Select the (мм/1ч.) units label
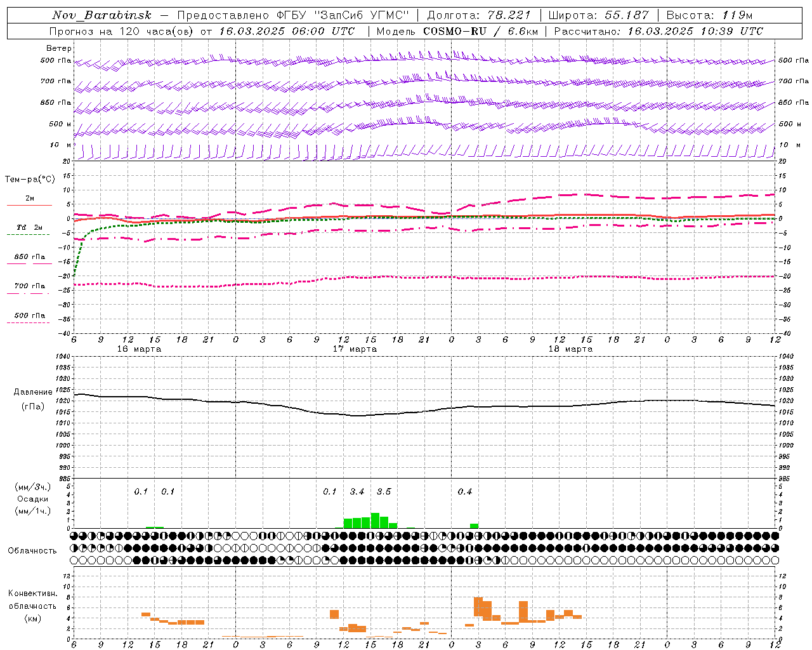Screen dimensions: 812x650 click(x=33, y=512)
